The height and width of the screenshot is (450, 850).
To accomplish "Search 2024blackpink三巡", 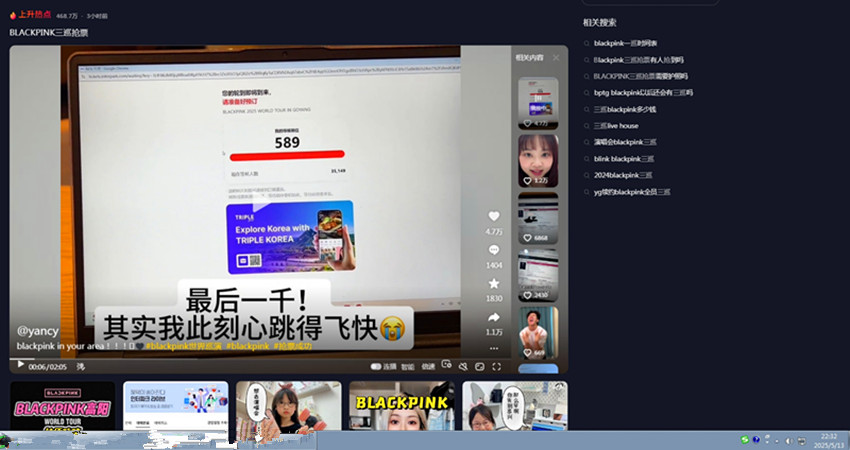I will (x=623, y=175).
